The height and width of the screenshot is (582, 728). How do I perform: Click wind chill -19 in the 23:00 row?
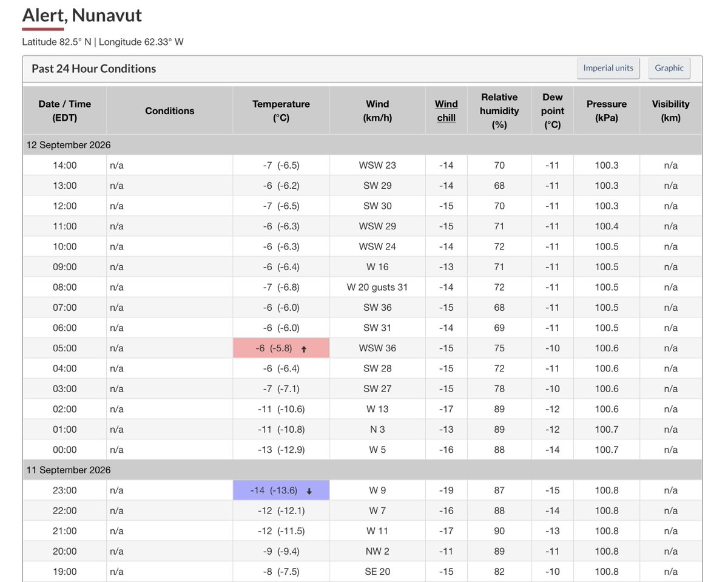tap(447, 490)
